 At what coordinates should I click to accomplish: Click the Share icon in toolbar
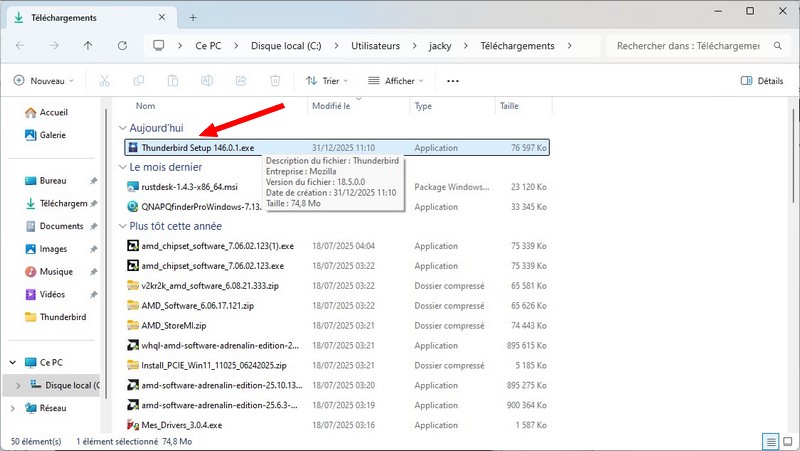(242, 81)
